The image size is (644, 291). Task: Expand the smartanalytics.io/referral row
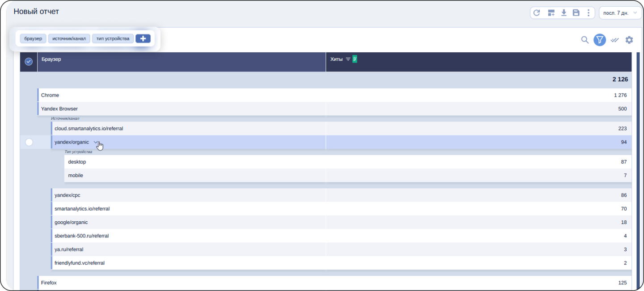pyautogui.click(x=341, y=209)
